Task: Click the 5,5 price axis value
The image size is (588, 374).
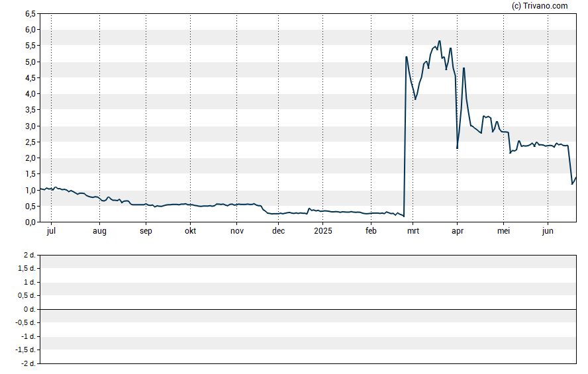Action: (30, 46)
